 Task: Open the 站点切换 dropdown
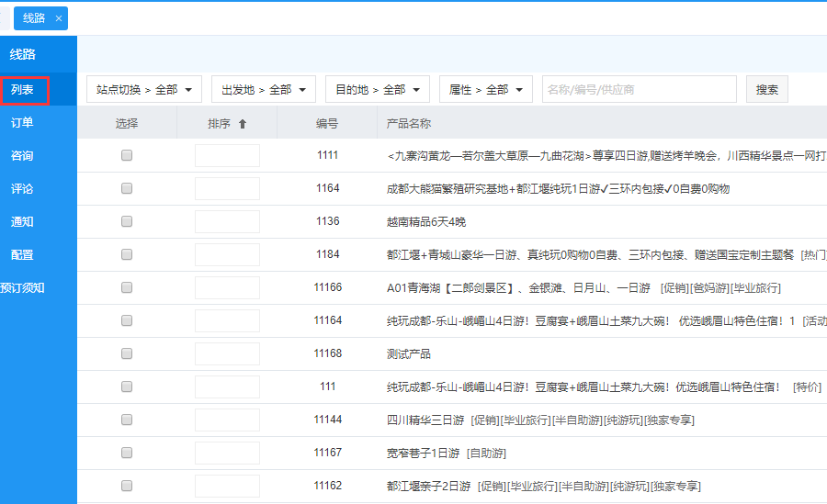tap(144, 90)
